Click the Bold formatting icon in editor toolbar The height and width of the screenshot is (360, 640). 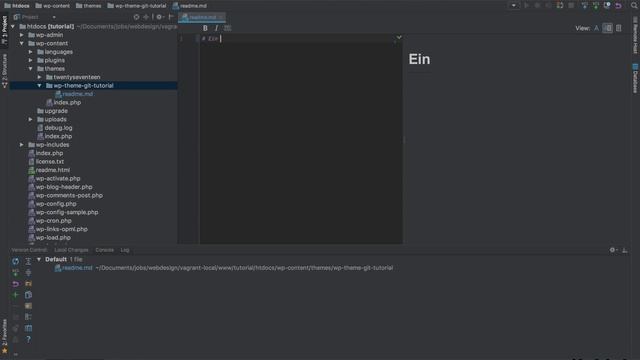205,28
